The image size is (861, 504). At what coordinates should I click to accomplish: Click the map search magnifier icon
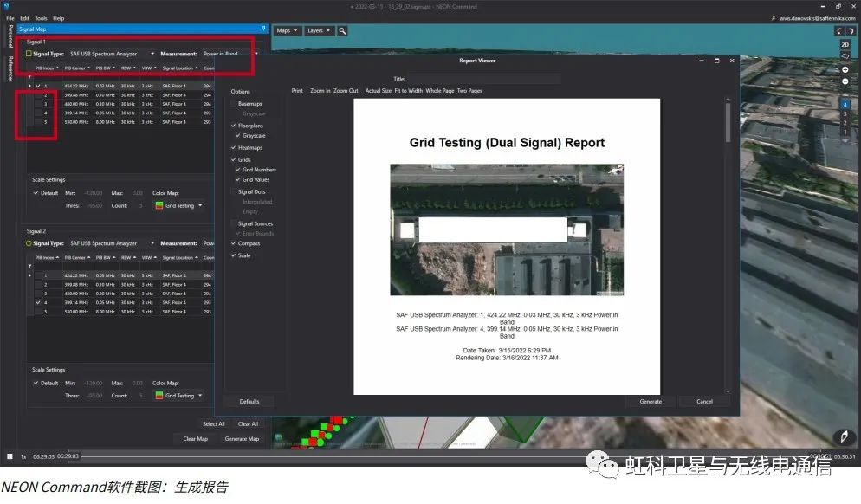pyautogui.click(x=343, y=30)
